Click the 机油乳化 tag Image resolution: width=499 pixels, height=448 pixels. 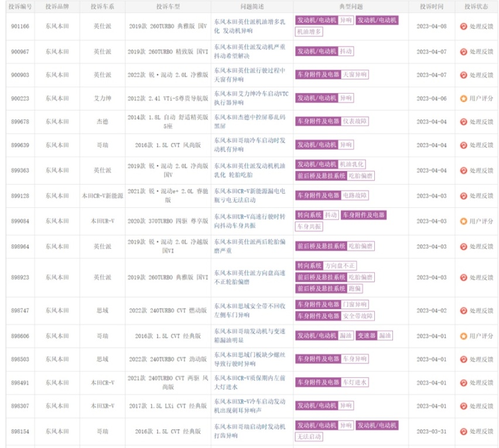coord(351,164)
